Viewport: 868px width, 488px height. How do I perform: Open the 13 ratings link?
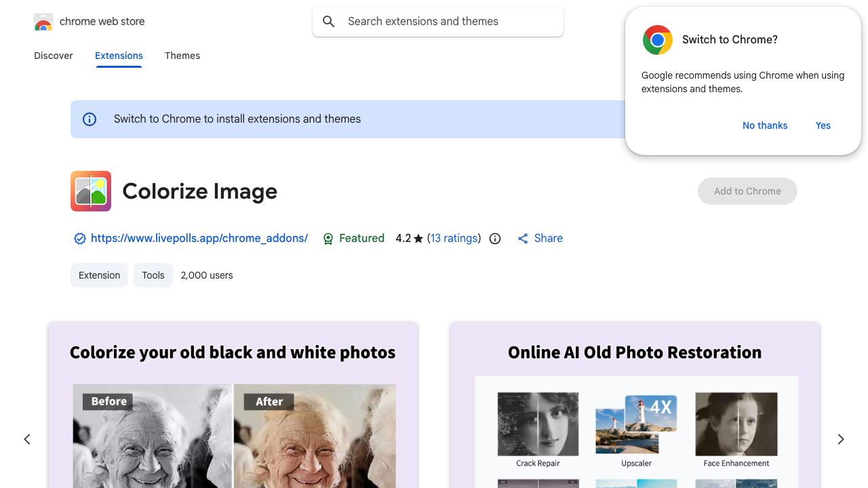454,239
